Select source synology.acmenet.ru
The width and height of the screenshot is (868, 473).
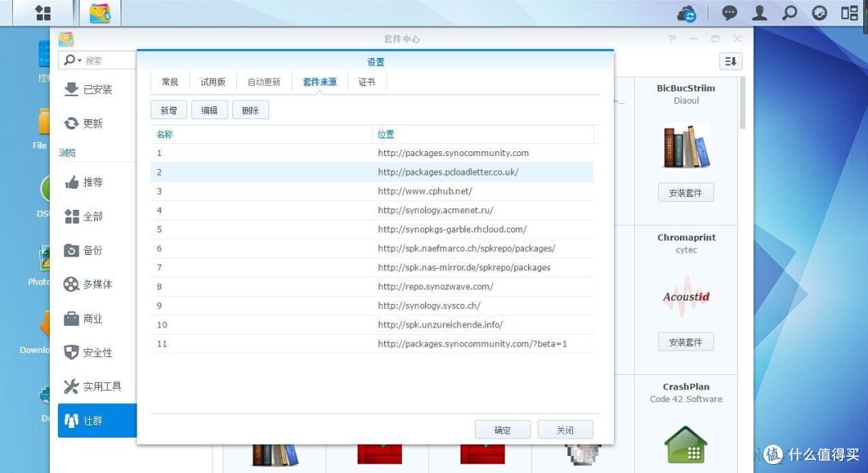[x=372, y=210]
